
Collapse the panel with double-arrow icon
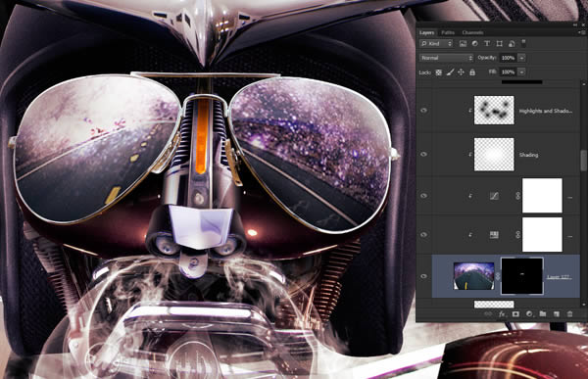(575, 25)
